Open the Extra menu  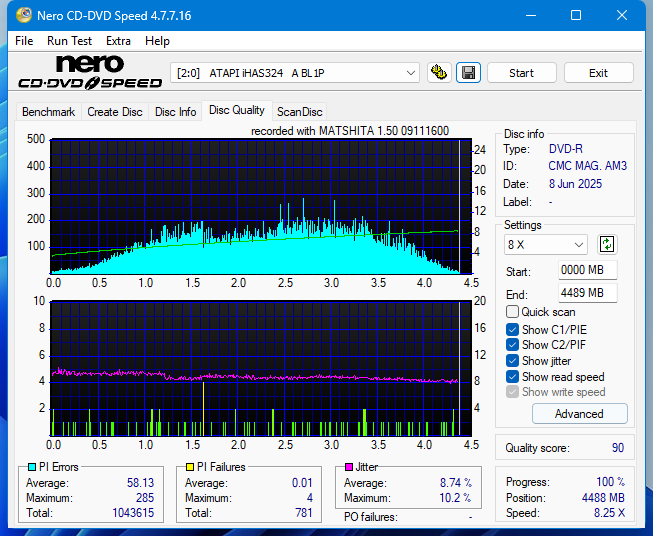118,41
